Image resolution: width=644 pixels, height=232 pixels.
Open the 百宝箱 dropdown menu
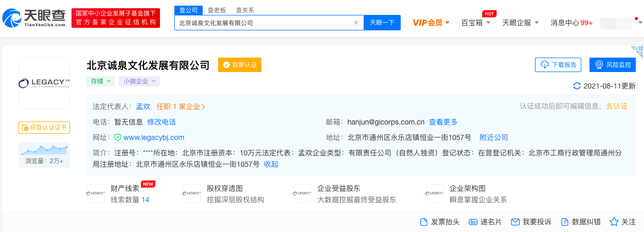pyautogui.click(x=476, y=23)
